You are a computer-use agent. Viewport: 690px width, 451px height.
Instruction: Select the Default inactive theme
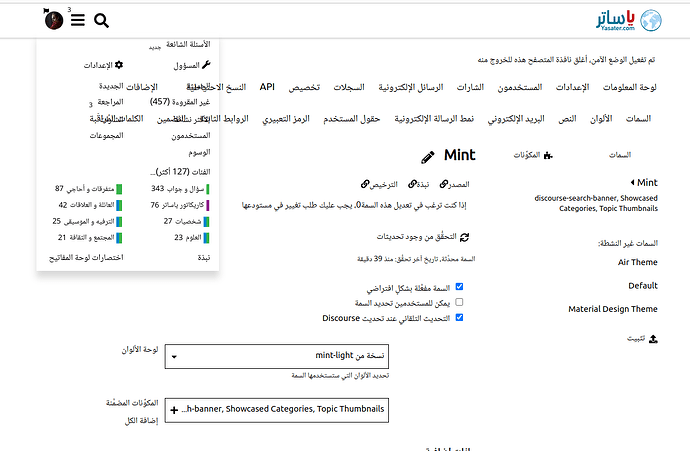pos(642,286)
